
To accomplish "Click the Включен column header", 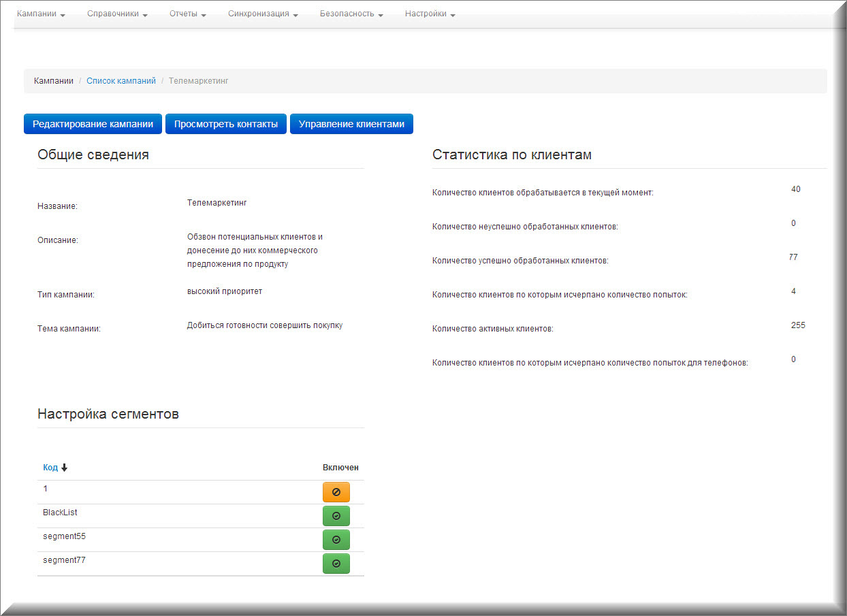I will coord(340,468).
